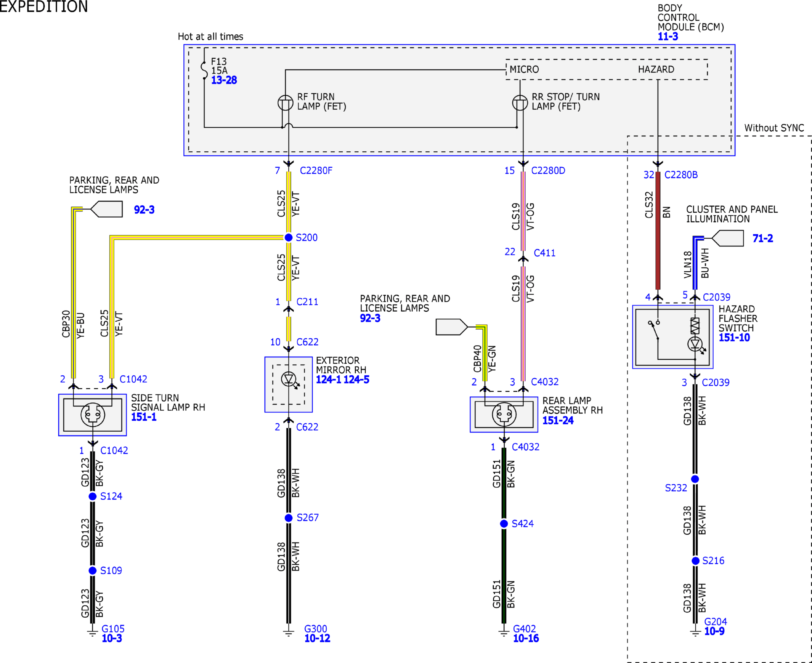Select the RF Turn Lamp FET symbol
Viewport: 812px width, 663px height.
286,103
